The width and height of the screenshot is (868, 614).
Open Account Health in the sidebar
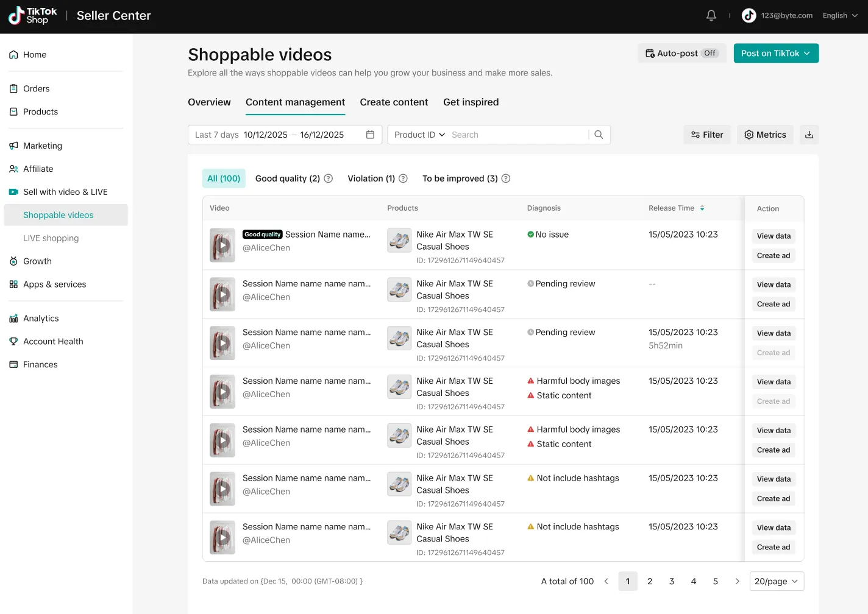53,342
